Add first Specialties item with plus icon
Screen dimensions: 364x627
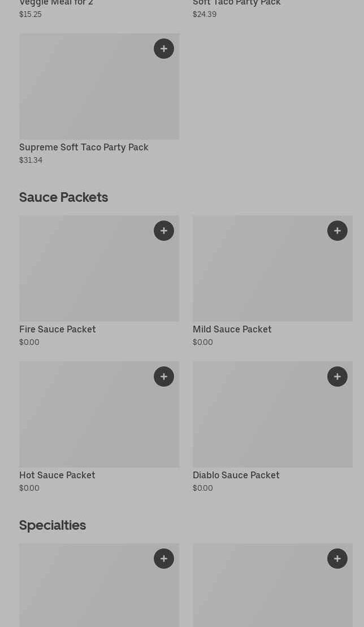(164, 559)
